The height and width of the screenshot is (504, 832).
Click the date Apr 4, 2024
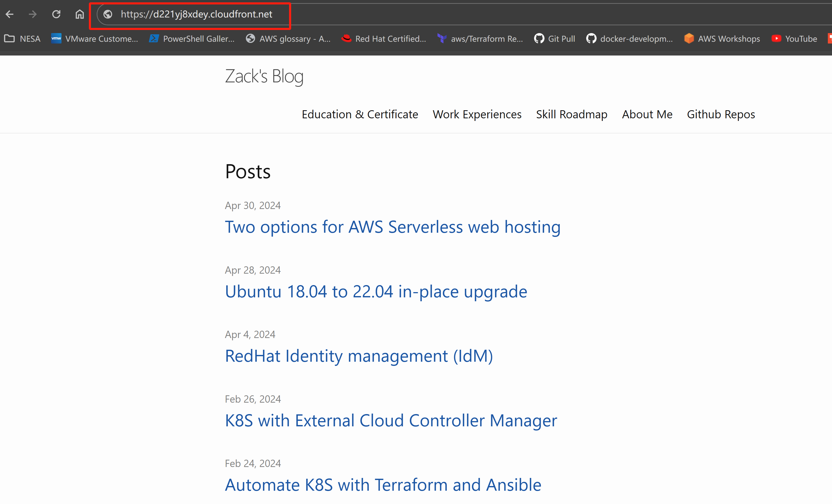tap(250, 335)
